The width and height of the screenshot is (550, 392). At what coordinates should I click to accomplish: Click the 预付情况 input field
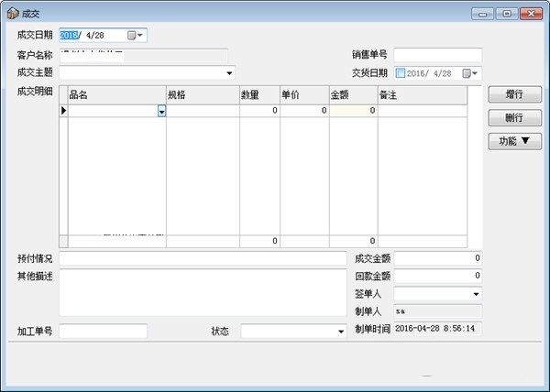point(203,258)
